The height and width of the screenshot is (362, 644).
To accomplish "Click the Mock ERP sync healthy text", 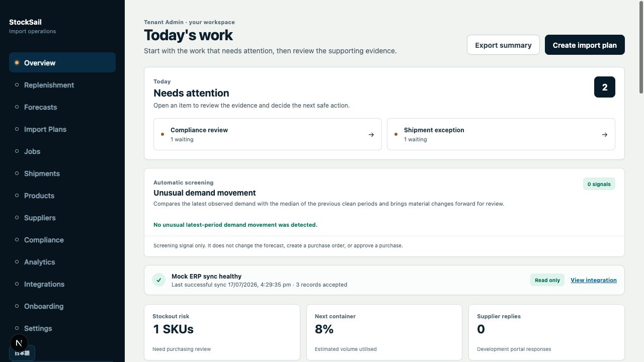I will (x=206, y=276).
